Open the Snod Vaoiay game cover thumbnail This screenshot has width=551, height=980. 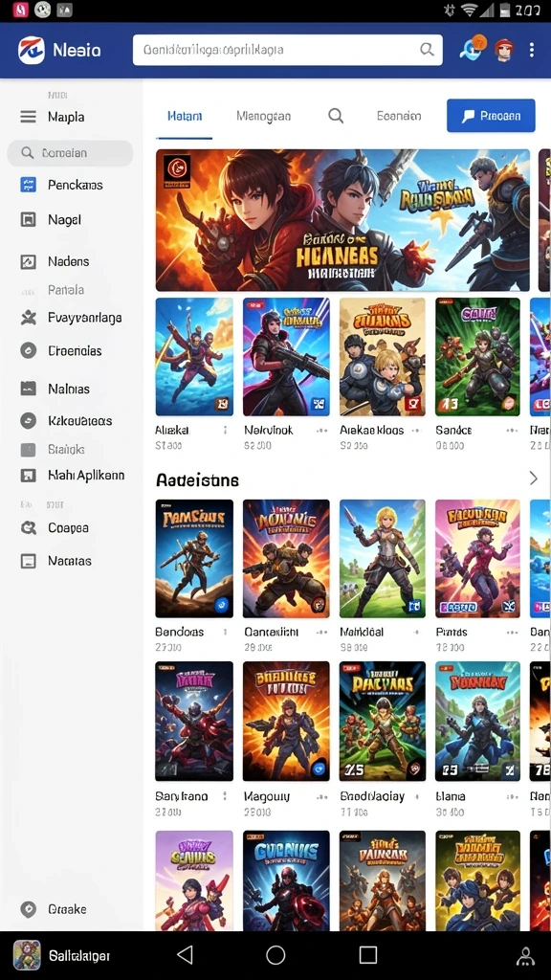click(x=383, y=722)
